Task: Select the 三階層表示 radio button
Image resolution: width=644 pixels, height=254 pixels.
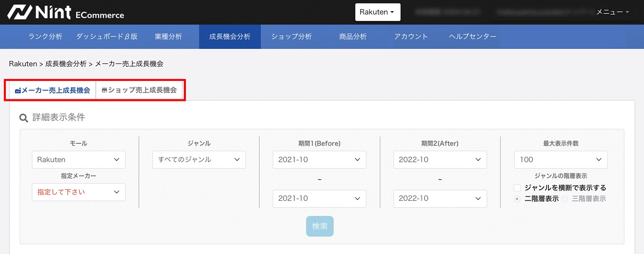Action: click(564, 199)
